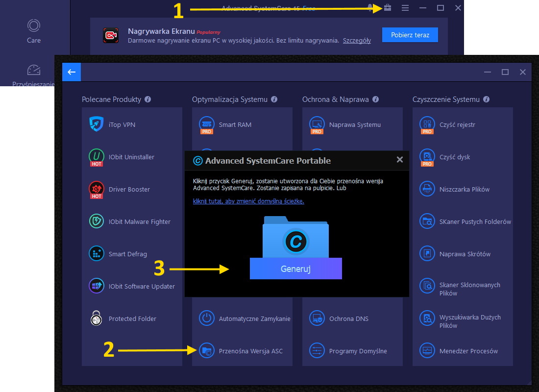Viewport: 539px width, 392px height.
Task: Launch Czyść dysk icon
Action: (x=427, y=157)
